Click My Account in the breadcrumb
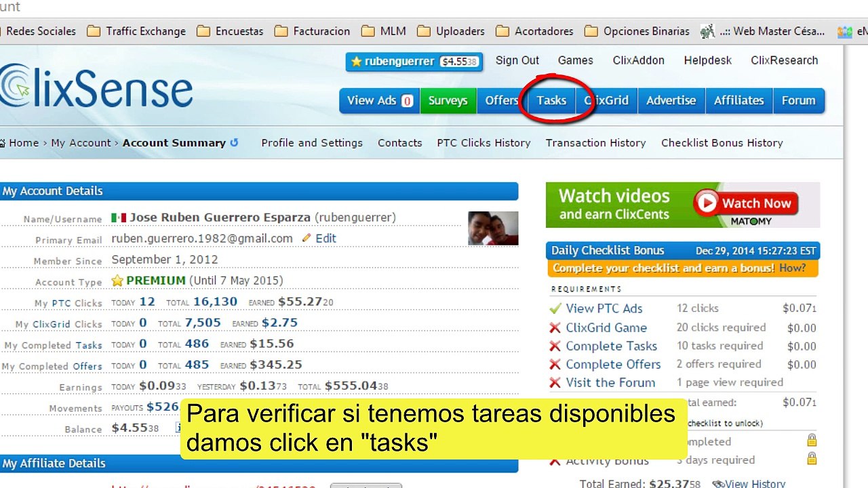This screenshot has height=488, width=868. point(81,143)
